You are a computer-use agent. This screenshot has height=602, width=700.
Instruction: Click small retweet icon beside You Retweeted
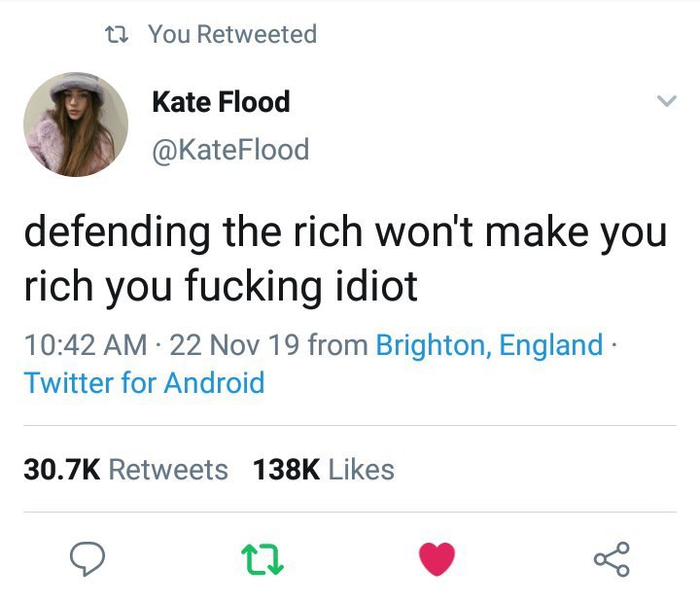click(x=117, y=34)
